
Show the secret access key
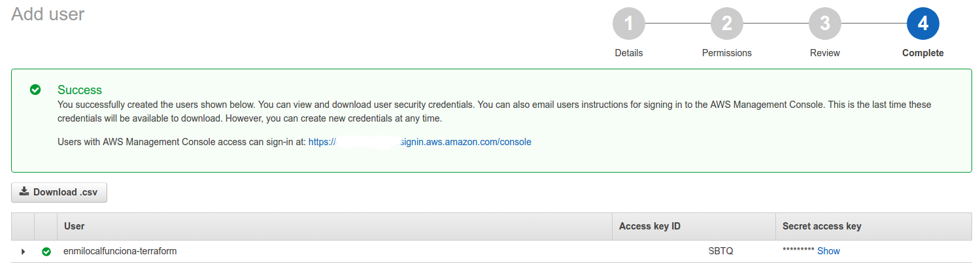828,251
